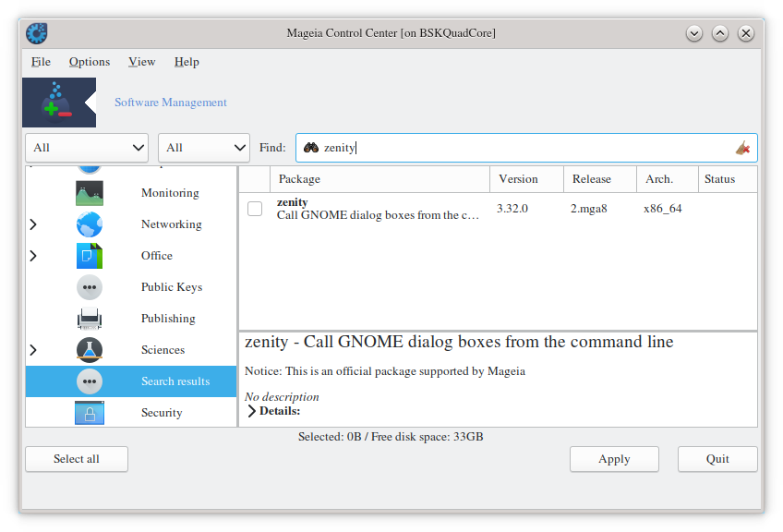Viewport: 783px width, 532px height.
Task: Click the Security padlock icon
Action: [x=90, y=413]
